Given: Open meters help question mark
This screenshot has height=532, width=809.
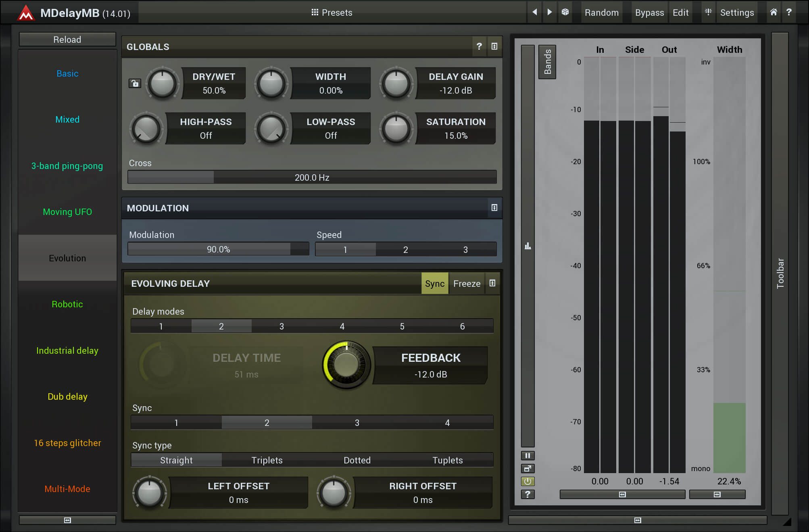Looking at the screenshot, I should [528, 494].
